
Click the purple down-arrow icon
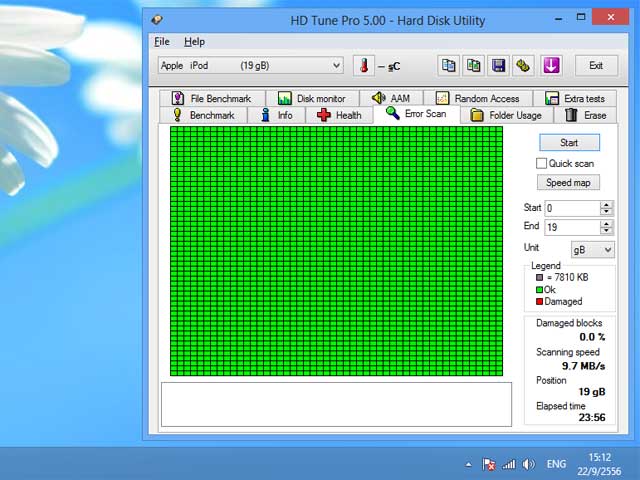tap(551, 66)
